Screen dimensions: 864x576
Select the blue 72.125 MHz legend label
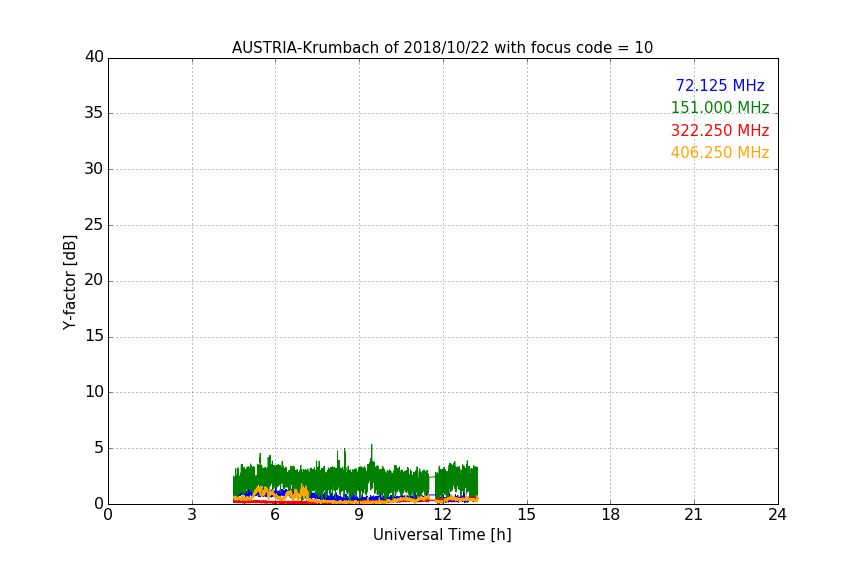[x=720, y=85]
